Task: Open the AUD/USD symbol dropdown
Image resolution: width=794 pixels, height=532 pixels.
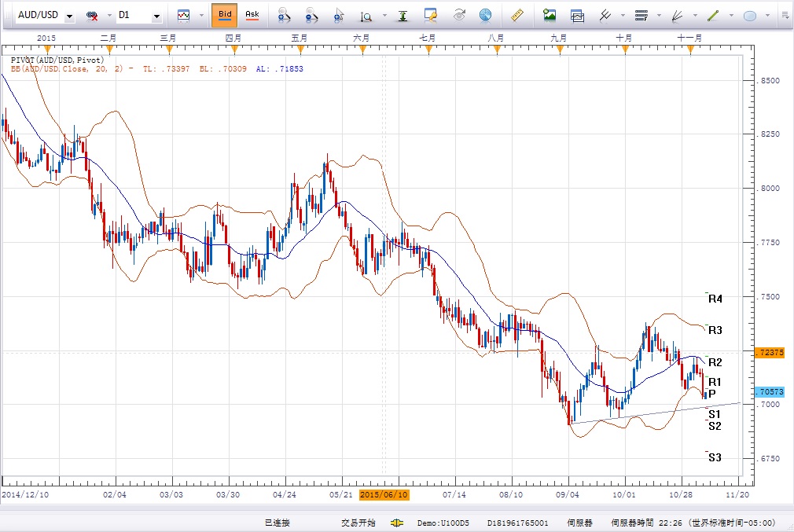Action: [70, 16]
